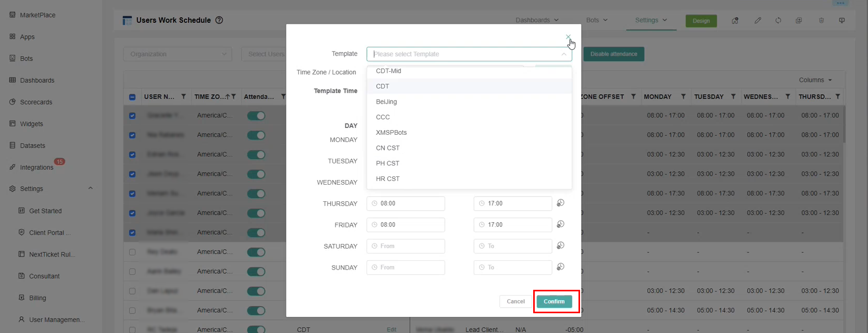Click the copy-time icon in THURSDAY row
This screenshot has height=333, width=868.
(560, 203)
